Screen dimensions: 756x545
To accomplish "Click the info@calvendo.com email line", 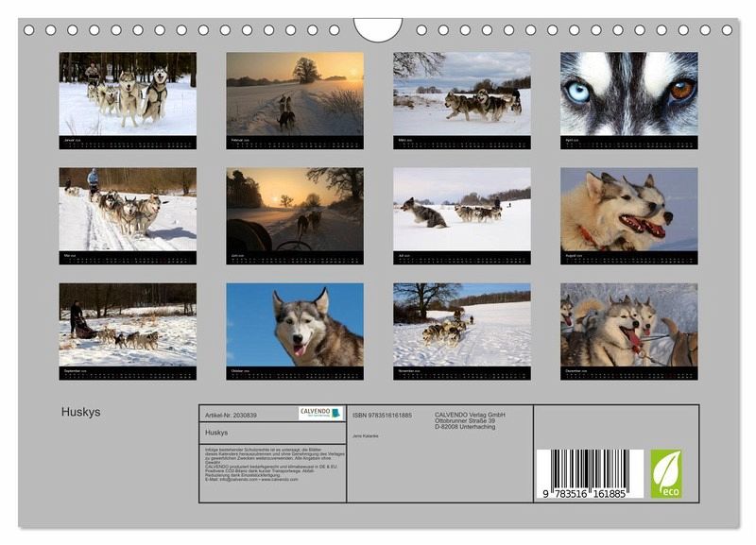I will point(250,480).
